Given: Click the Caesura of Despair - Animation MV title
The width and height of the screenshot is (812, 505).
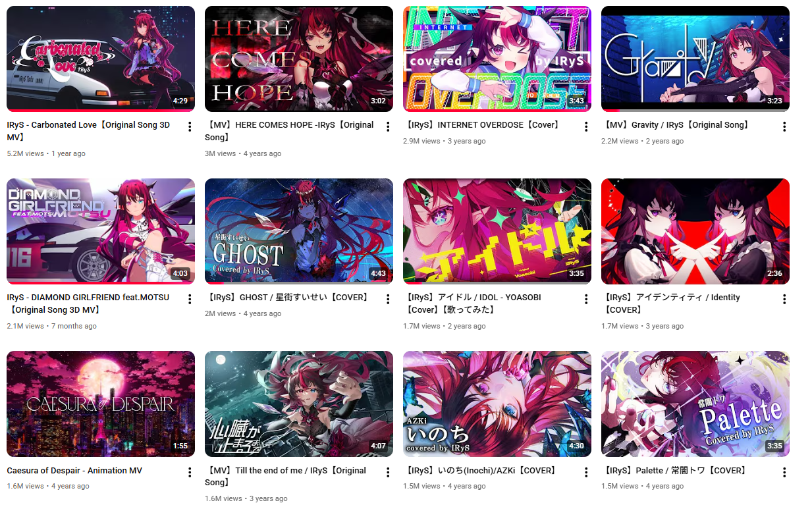Looking at the screenshot, I should tap(74, 470).
